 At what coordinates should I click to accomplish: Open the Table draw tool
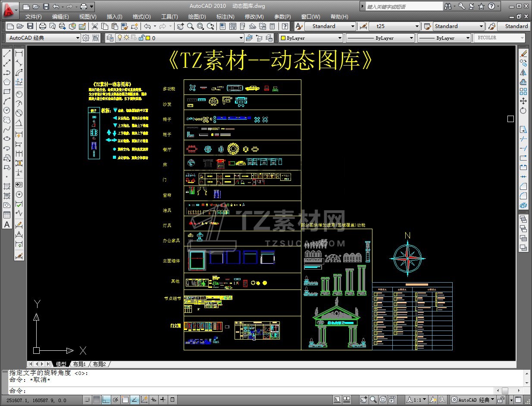click(7, 215)
